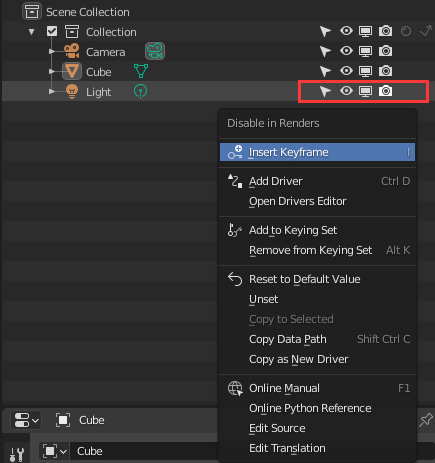
Task: Hide the Cube with eye icon
Action: coord(346,71)
